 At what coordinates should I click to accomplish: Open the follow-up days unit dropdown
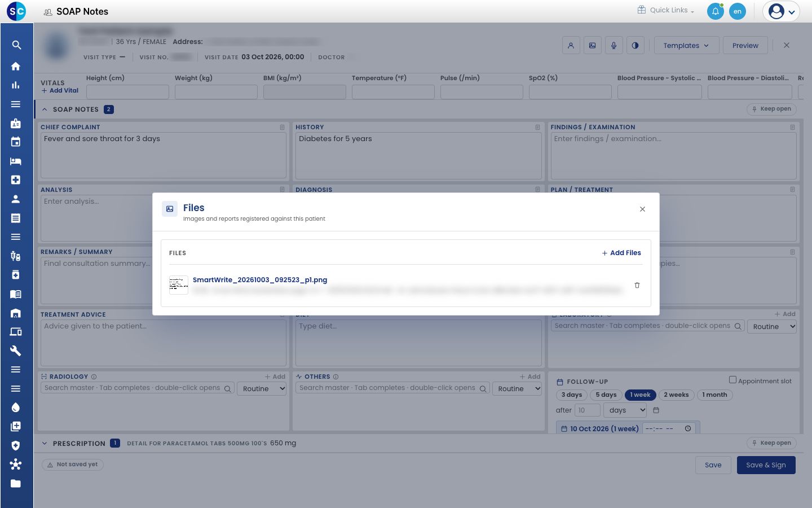tap(625, 410)
